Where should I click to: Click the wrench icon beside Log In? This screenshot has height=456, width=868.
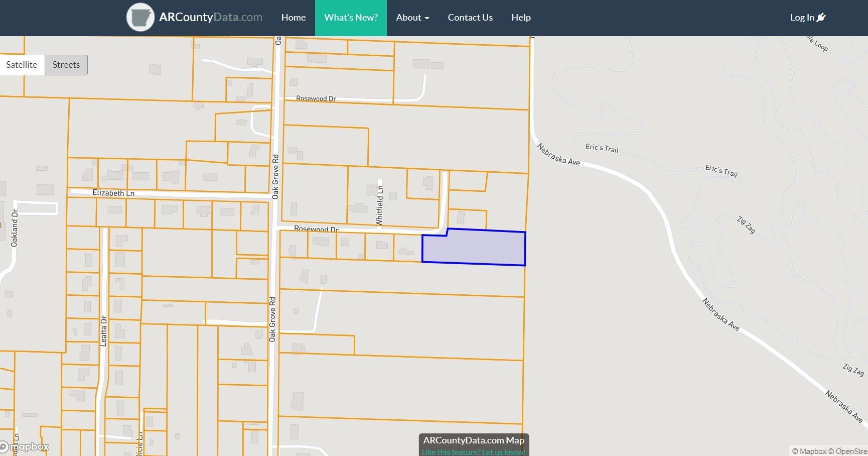(822, 17)
